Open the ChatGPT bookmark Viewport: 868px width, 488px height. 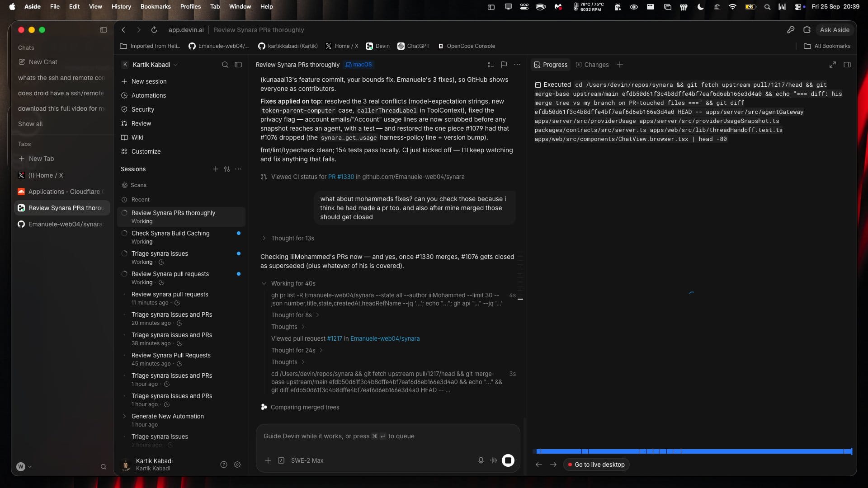(x=414, y=46)
